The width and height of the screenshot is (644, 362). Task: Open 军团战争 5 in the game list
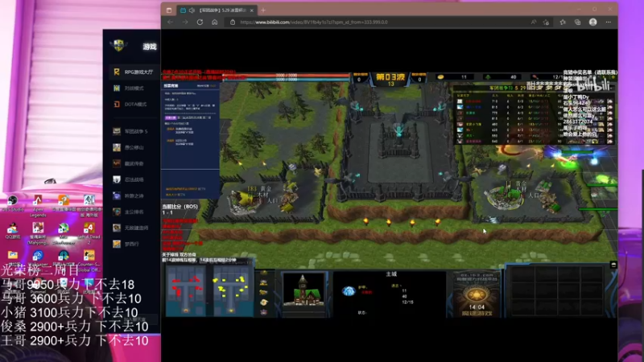tap(134, 131)
